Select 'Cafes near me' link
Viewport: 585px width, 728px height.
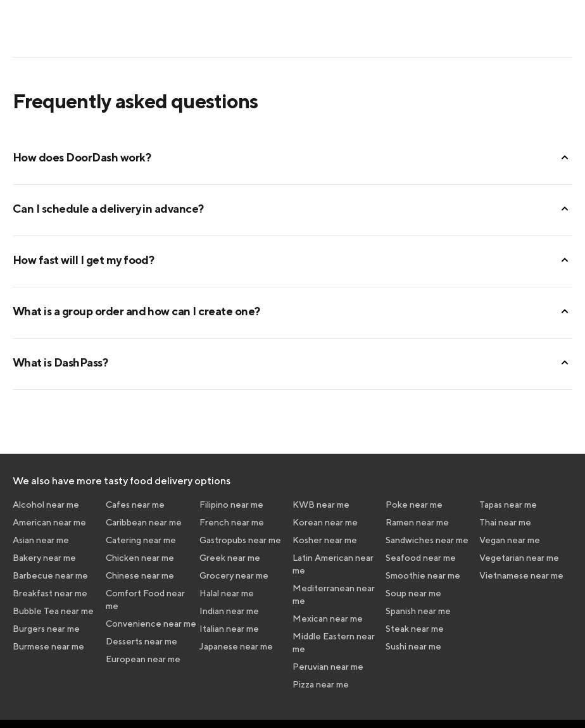[135, 505]
